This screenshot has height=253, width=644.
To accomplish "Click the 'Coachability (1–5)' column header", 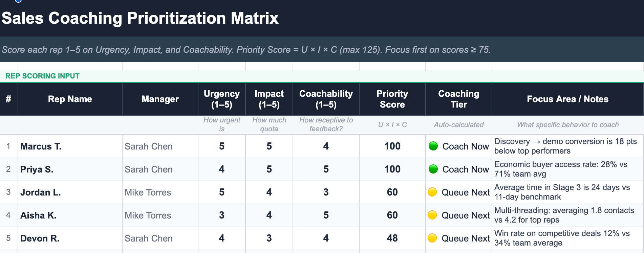I will [x=326, y=99].
